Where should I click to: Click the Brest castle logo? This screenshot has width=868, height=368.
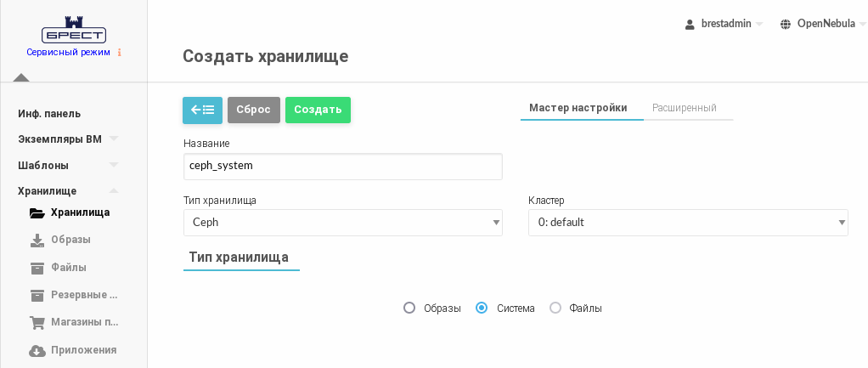coord(73,32)
